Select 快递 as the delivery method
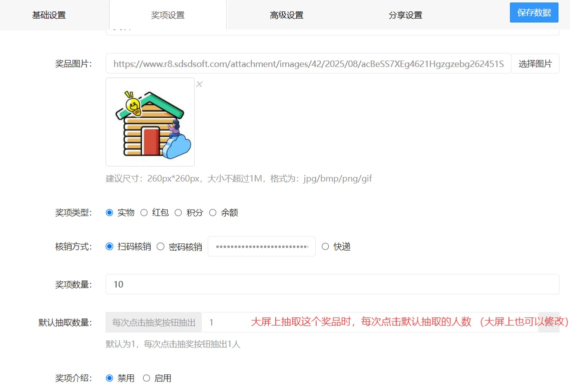The width and height of the screenshot is (570, 392). [325, 246]
